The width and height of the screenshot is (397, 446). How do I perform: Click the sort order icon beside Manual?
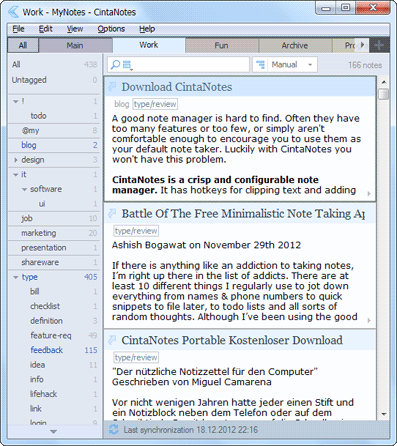pyautogui.click(x=261, y=64)
